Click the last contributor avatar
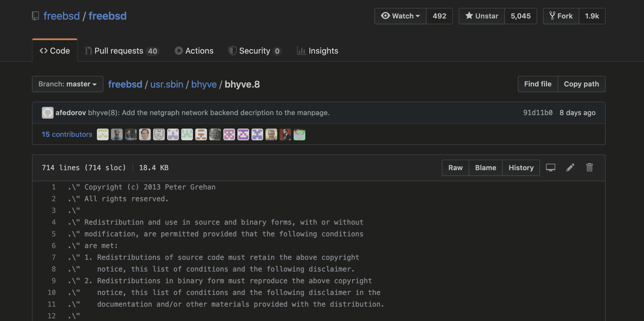The image size is (644, 321). [299, 134]
